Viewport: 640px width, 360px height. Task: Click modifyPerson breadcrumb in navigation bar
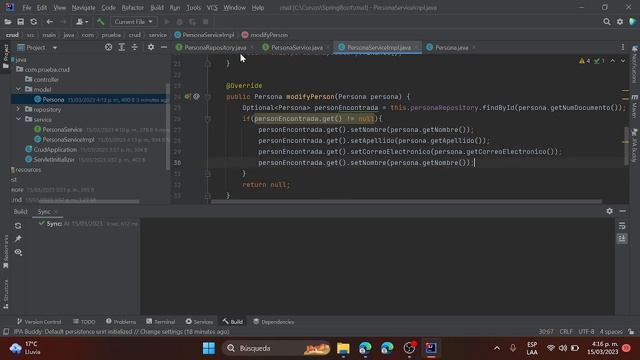click(265, 35)
